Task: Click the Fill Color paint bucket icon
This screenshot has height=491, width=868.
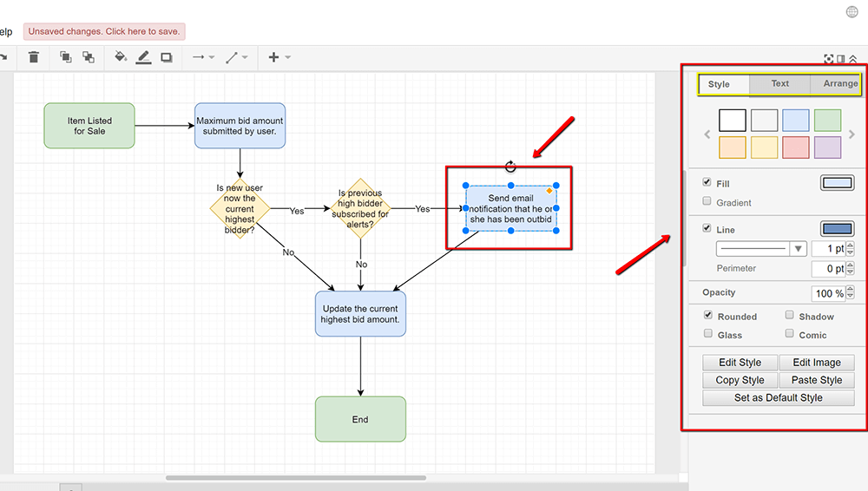Action: point(121,57)
